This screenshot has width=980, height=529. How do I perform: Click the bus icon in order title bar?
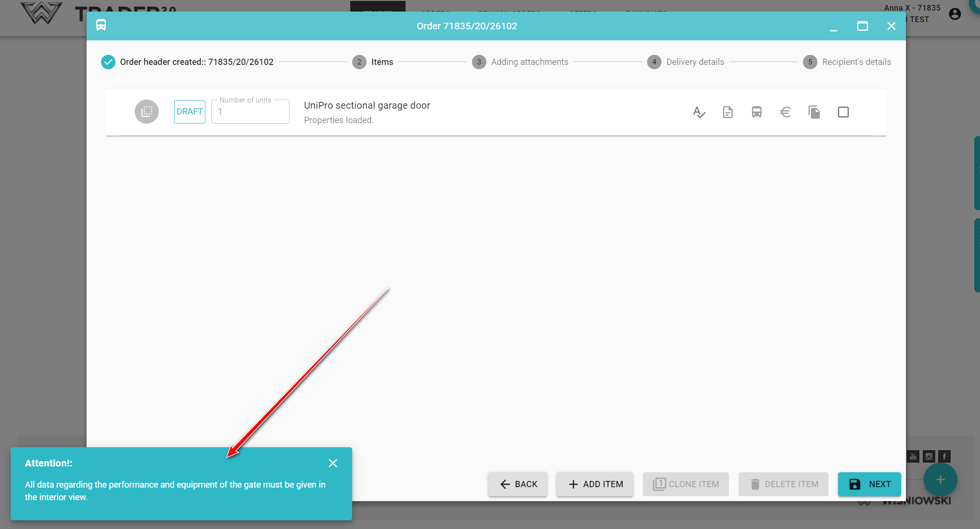point(101,25)
